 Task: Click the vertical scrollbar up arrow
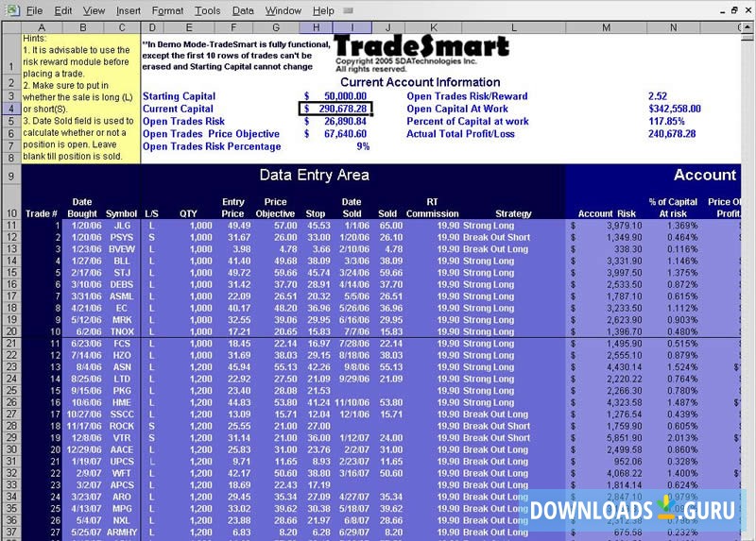[747, 27]
